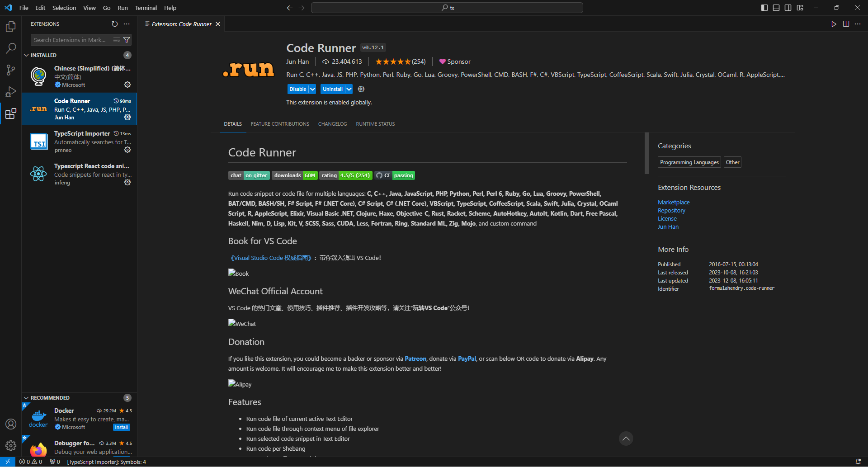Open notifications bell in status bar

click(x=858, y=462)
